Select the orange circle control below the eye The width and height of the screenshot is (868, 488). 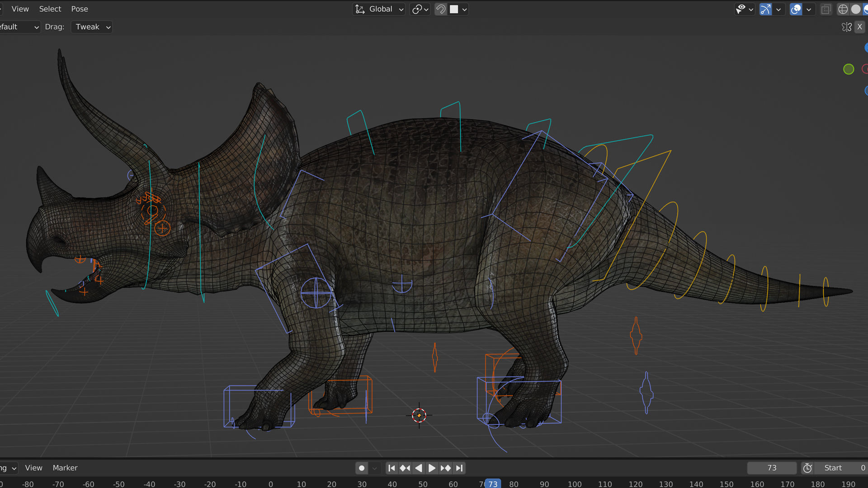point(162,228)
